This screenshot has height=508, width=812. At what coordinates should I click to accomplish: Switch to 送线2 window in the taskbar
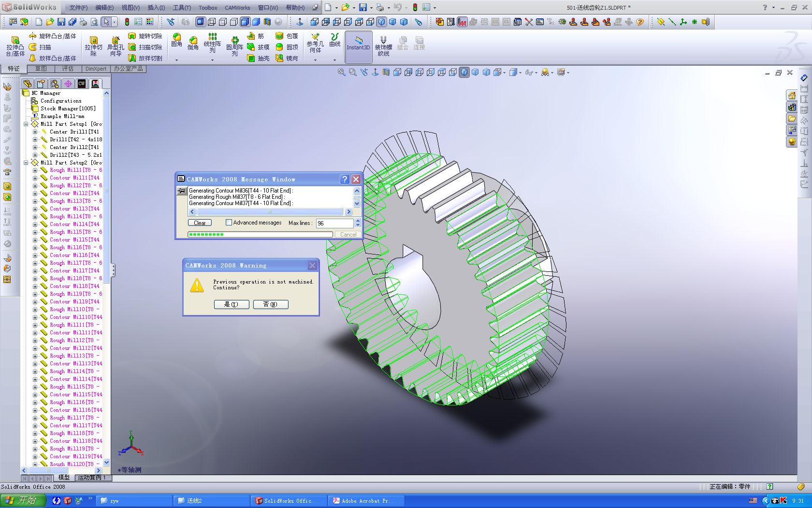[211, 501]
